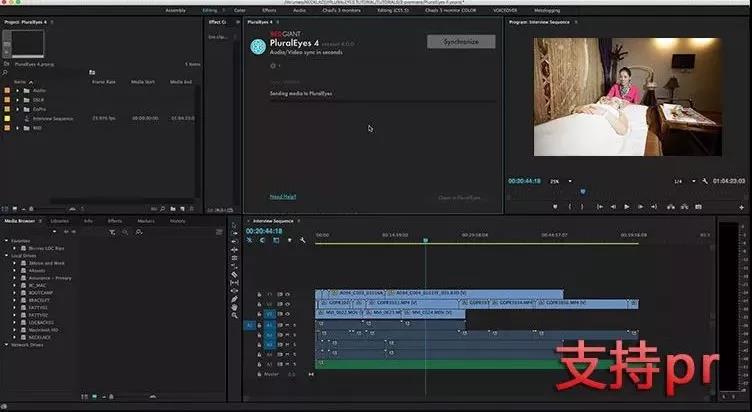Open the Need Help? link in PluralEyes

point(282,197)
